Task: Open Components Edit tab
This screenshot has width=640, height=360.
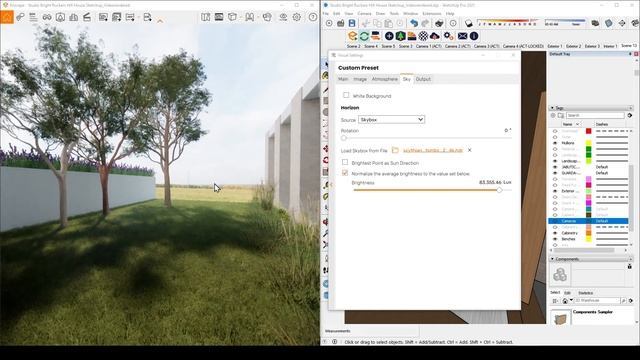Action: click(567, 293)
